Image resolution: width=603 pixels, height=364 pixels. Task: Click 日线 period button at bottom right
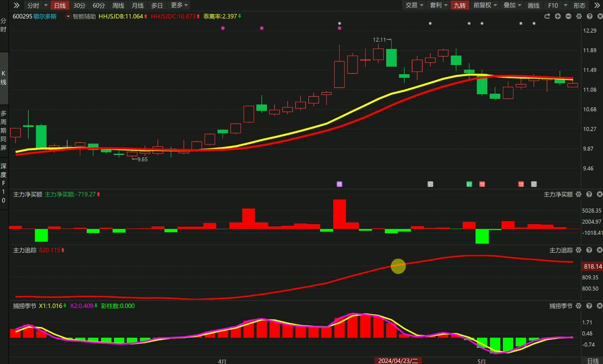[593, 361]
